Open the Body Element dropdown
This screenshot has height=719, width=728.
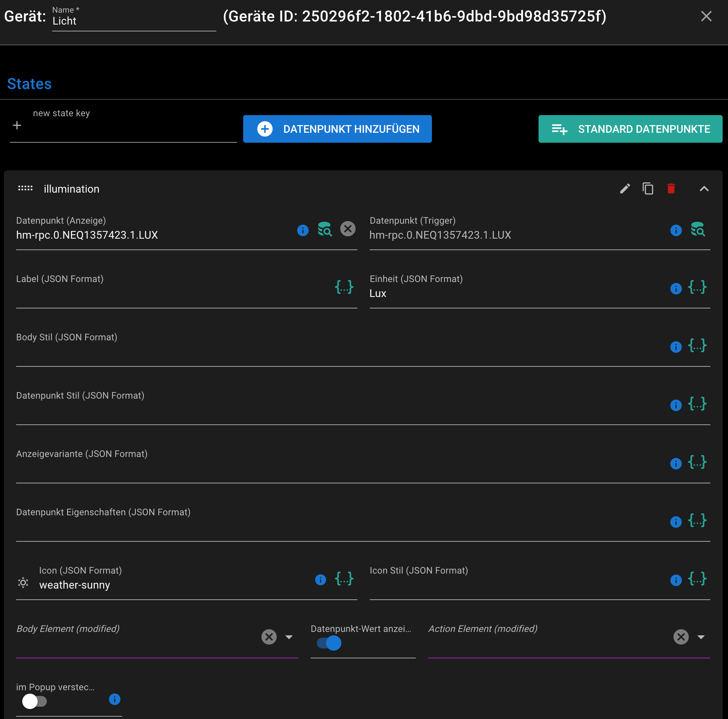pyautogui.click(x=289, y=637)
